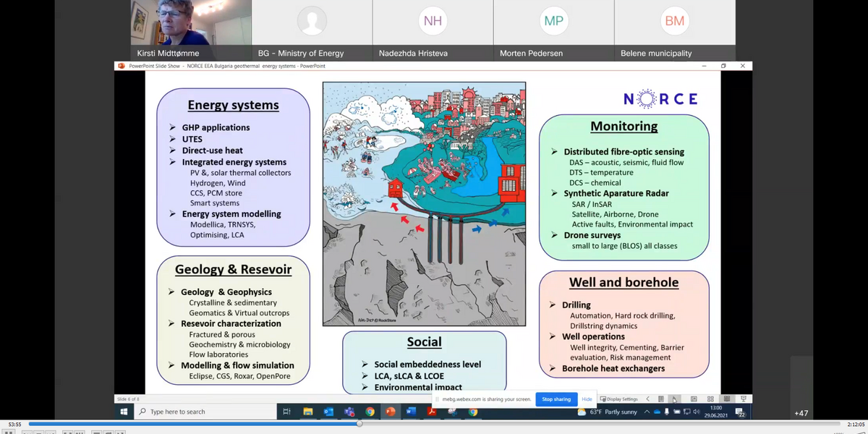868x434 pixels.
Task: Click the microphone tray icon
Action: coord(667,412)
